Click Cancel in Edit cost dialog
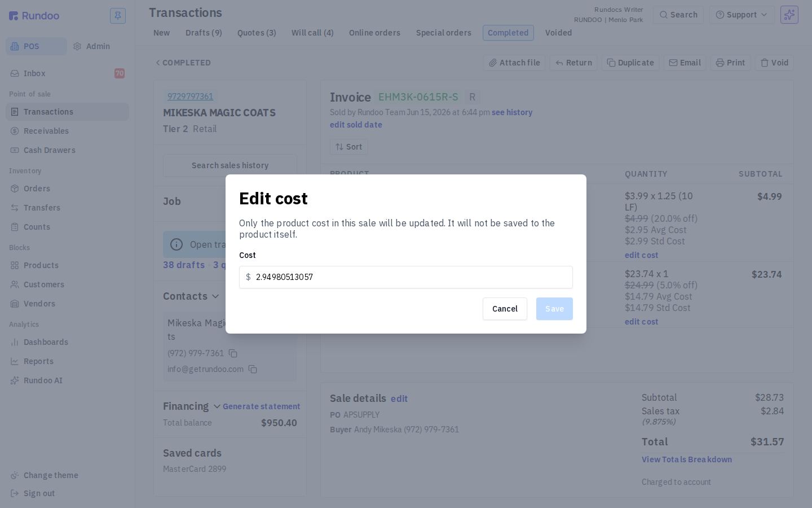The image size is (812, 508). pos(505,309)
